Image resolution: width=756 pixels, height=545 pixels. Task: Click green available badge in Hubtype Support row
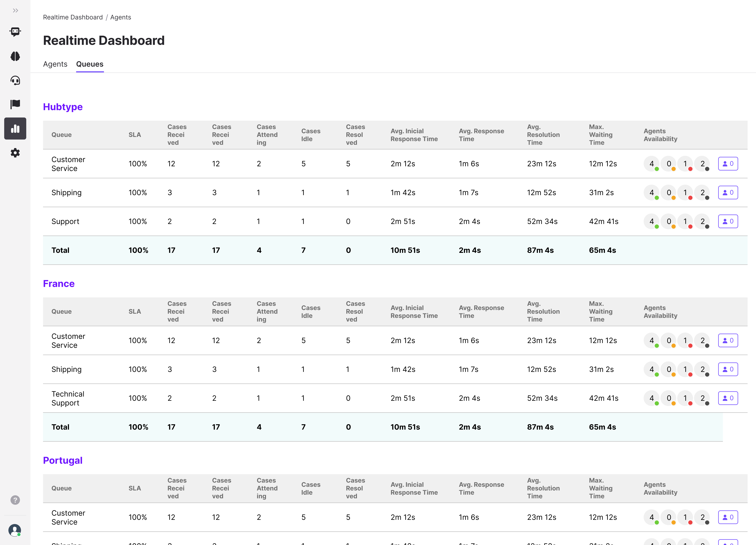(652, 221)
